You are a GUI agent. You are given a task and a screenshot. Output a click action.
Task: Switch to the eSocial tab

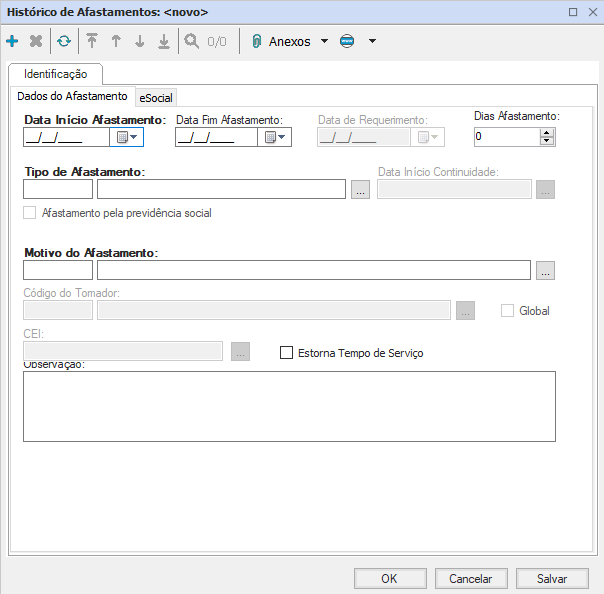(x=156, y=98)
